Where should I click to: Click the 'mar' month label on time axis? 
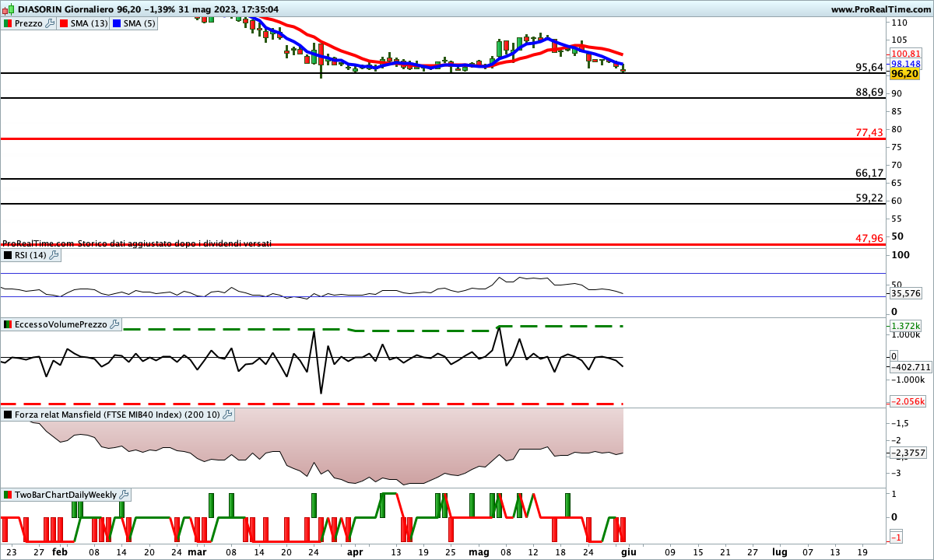pos(197,552)
